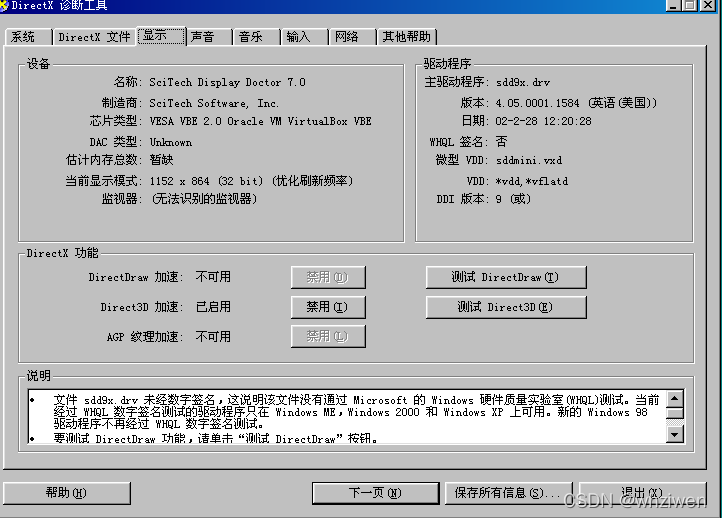Click the 退出(X) button
This screenshot has width=722, height=518.
pyautogui.click(x=643, y=493)
